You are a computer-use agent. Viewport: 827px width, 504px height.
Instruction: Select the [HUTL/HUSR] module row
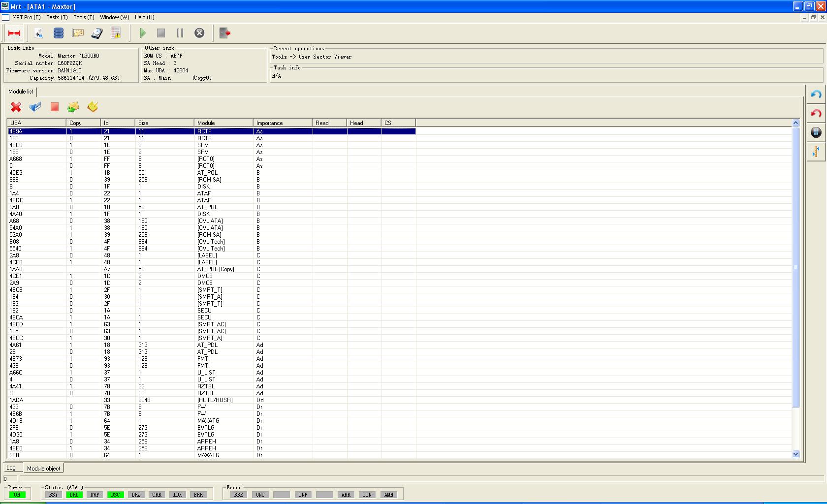[212, 400]
